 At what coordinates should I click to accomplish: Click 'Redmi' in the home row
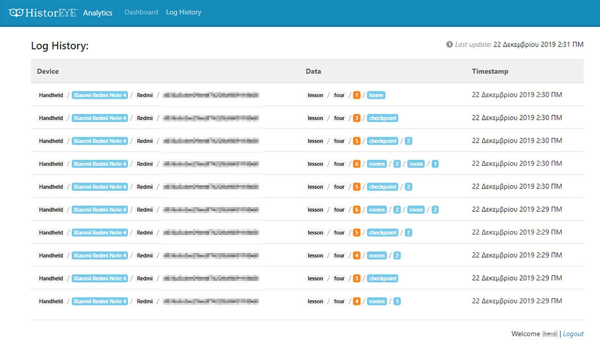(145, 95)
